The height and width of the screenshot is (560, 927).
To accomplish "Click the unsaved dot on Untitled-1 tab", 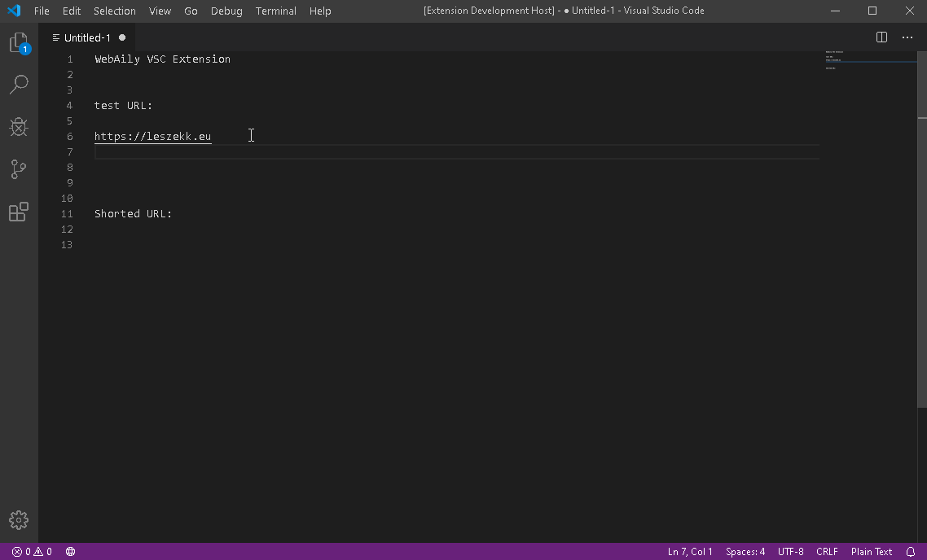I will [x=122, y=37].
